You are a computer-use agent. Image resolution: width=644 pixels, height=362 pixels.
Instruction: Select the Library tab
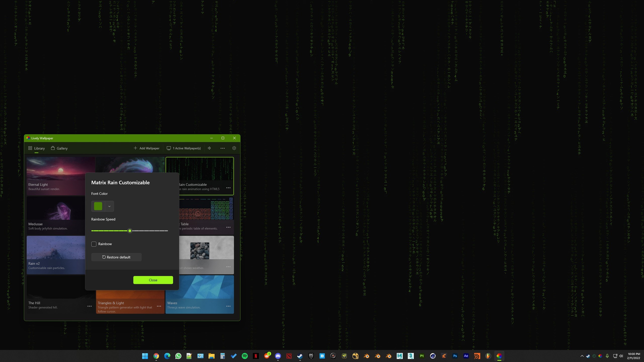[36, 148]
